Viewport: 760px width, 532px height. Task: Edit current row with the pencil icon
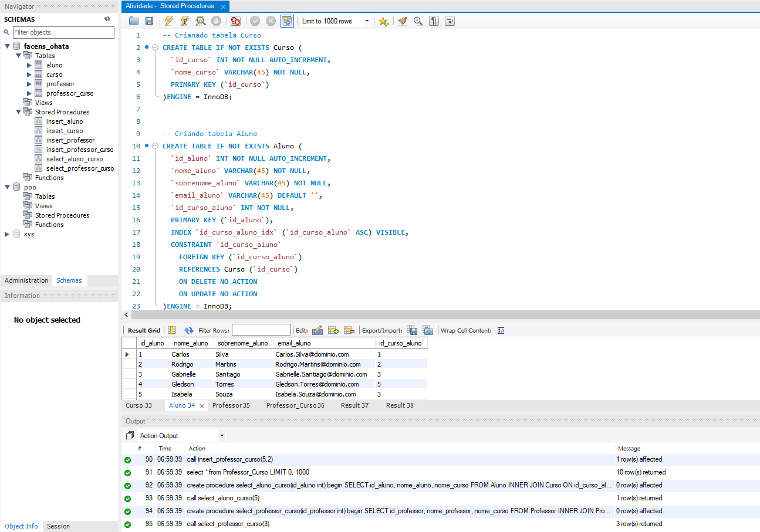pyautogui.click(x=317, y=330)
